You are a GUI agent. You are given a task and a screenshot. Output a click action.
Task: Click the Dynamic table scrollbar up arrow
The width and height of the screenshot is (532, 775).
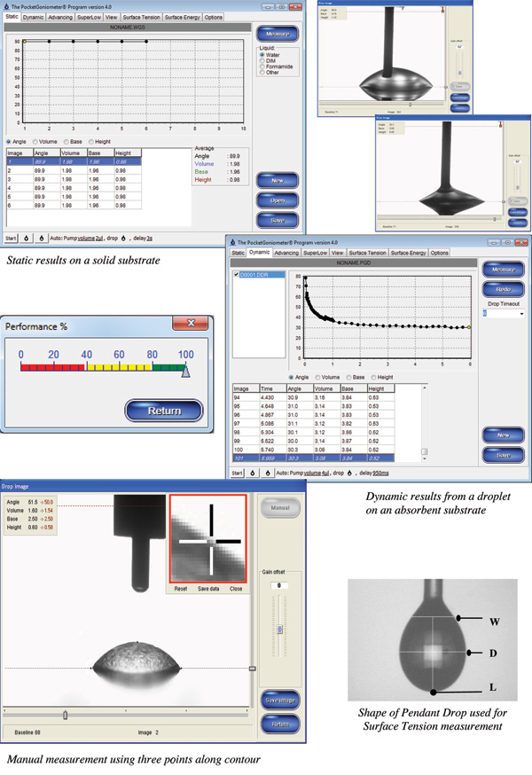(424, 388)
